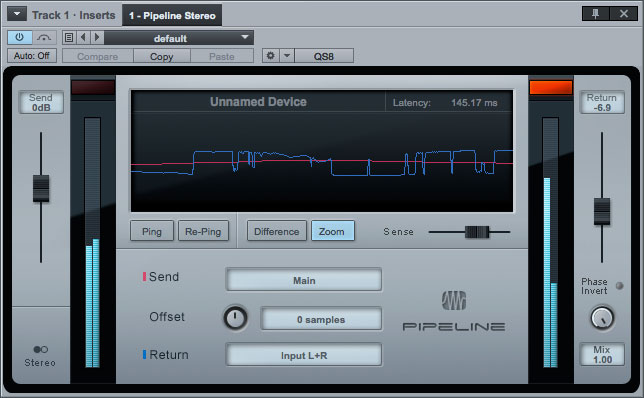Click the Mix 1.00 value field
This screenshot has height=398, width=644.
(x=602, y=354)
